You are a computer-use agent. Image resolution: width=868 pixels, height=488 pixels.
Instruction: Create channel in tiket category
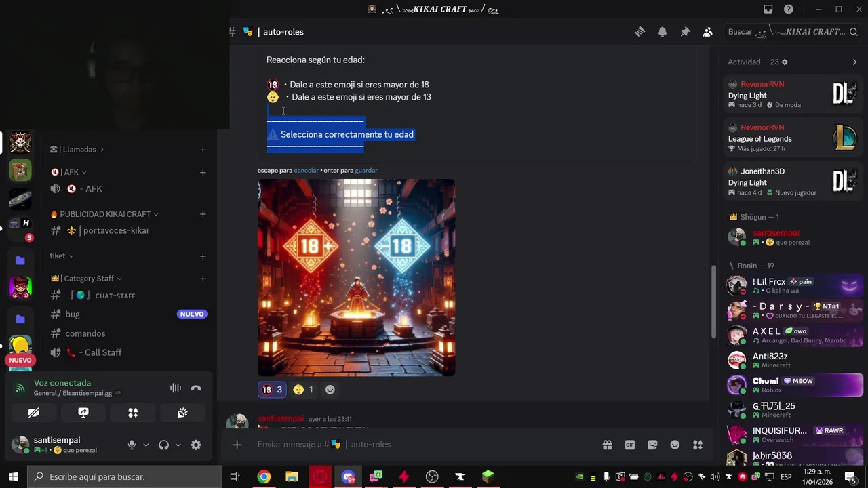[x=203, y=256]
